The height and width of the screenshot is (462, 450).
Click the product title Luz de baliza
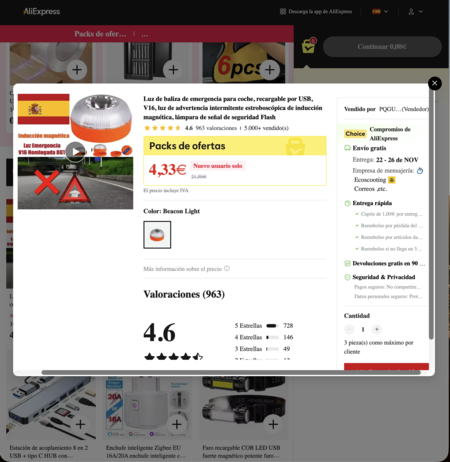[233, 108]
